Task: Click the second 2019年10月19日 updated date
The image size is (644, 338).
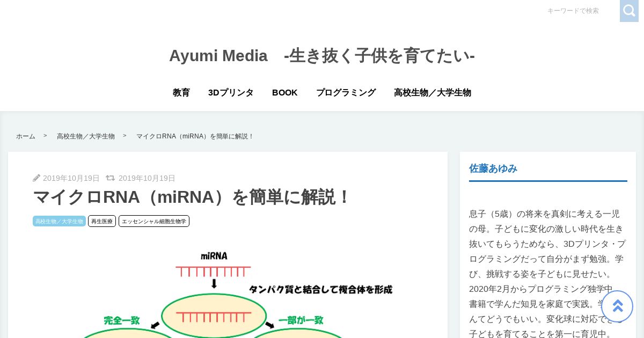Action: (x=147, y=178)
